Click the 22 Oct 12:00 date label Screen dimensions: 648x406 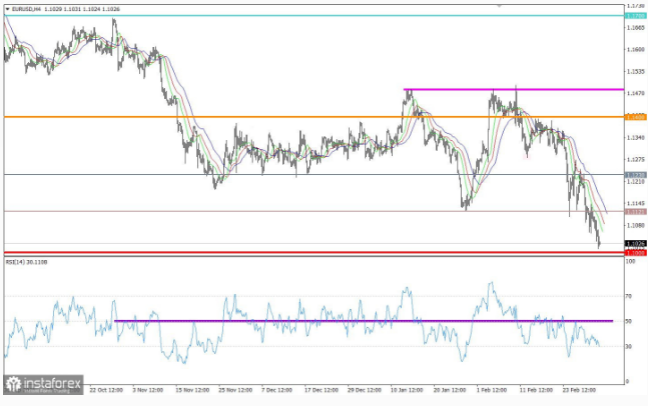106,390
